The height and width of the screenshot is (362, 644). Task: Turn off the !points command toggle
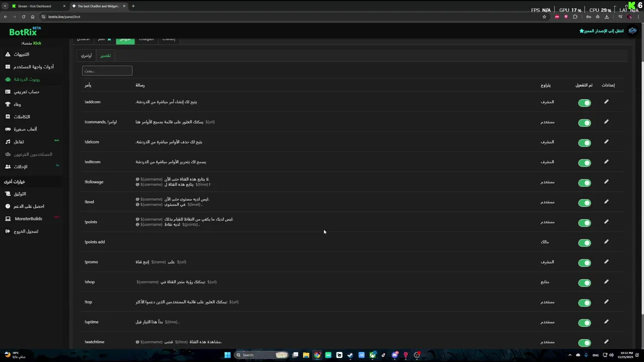click(584, 223)
